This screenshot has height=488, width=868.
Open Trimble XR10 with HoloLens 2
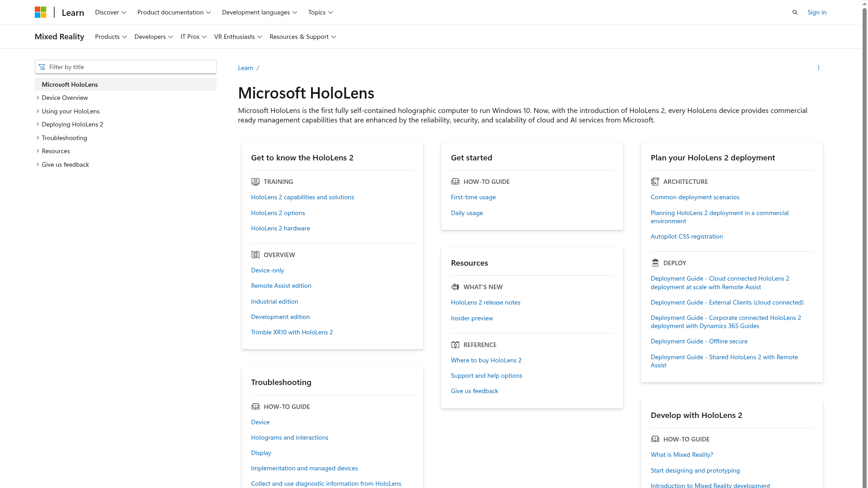click(292, 332)
